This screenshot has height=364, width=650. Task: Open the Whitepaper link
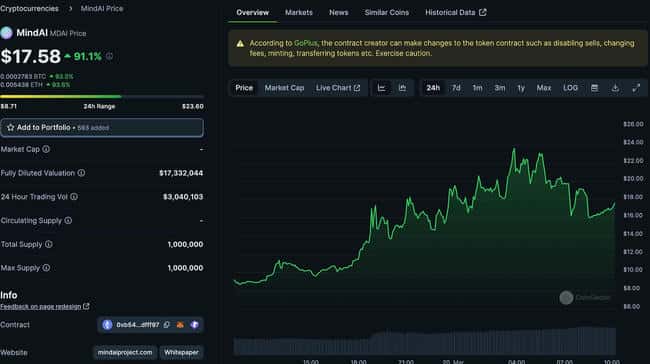[181, 352]
